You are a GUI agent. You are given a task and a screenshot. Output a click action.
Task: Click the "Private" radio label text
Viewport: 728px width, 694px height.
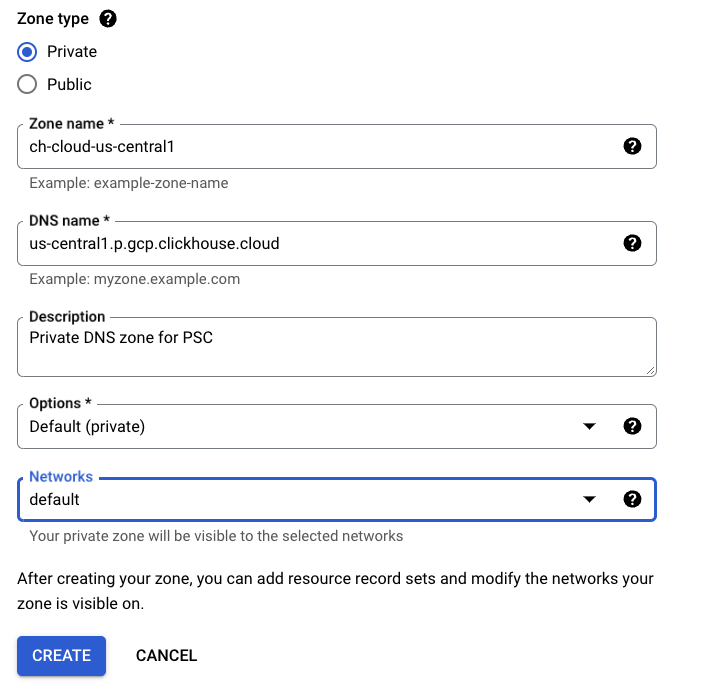[x=72, y=52]
